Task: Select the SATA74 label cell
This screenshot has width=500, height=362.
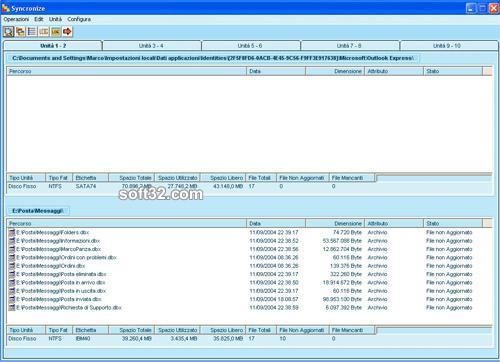Action: 86,186
